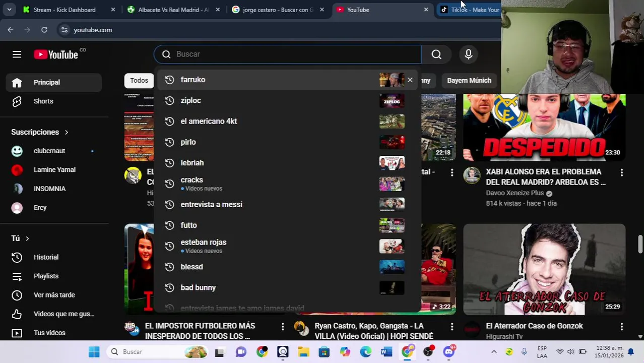This screenshot has width=644, height=363.
Task: Switch to 'jorge cestero' Google search tab
Action: 278,10
